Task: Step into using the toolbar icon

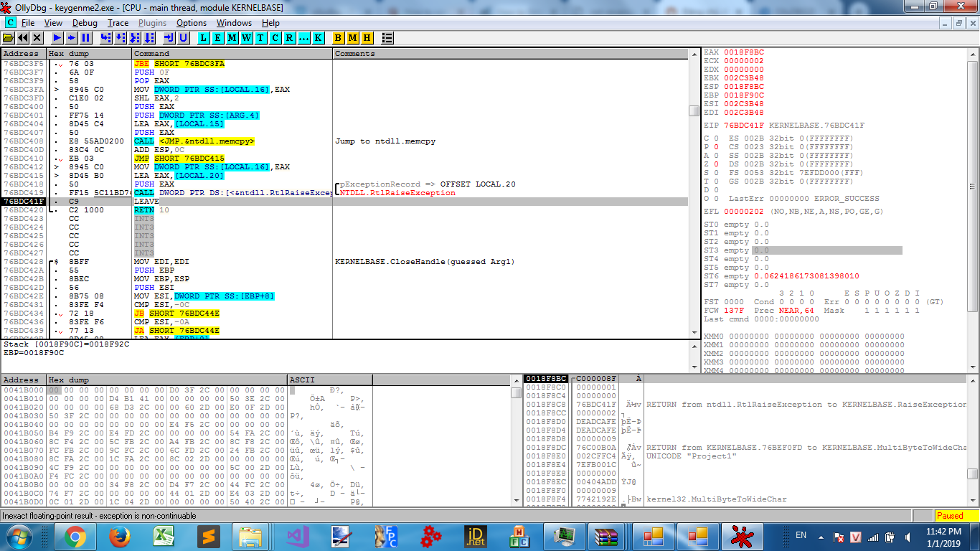Action: (x=106, y=37)
